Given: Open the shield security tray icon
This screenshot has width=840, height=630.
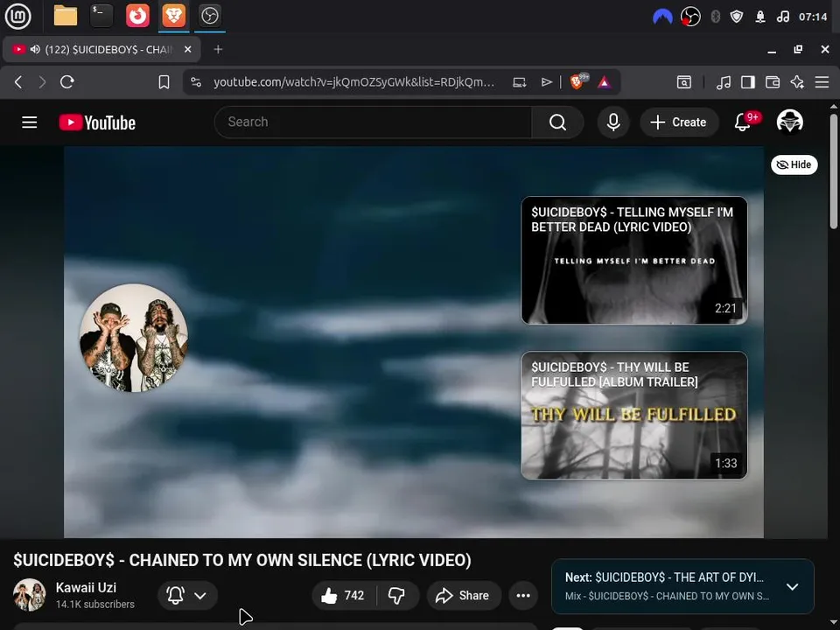Looking at the screenshot, I should coord(737,17).
